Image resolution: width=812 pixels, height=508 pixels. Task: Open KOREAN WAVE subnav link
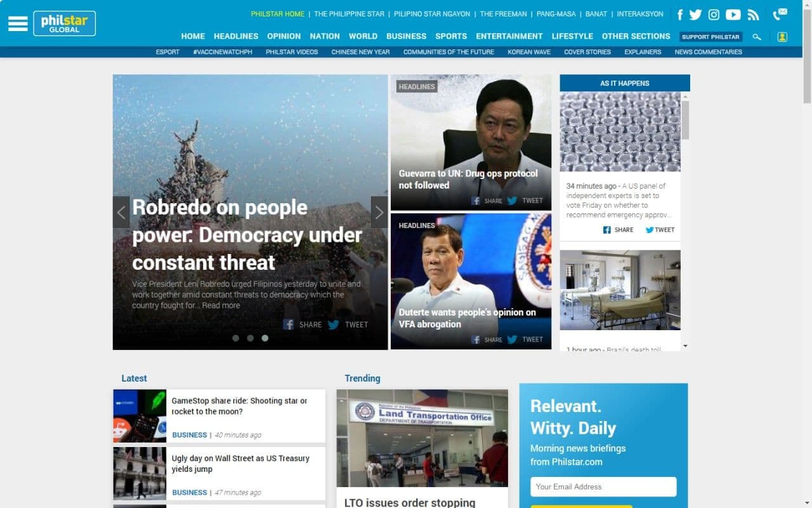coord(529,52)
